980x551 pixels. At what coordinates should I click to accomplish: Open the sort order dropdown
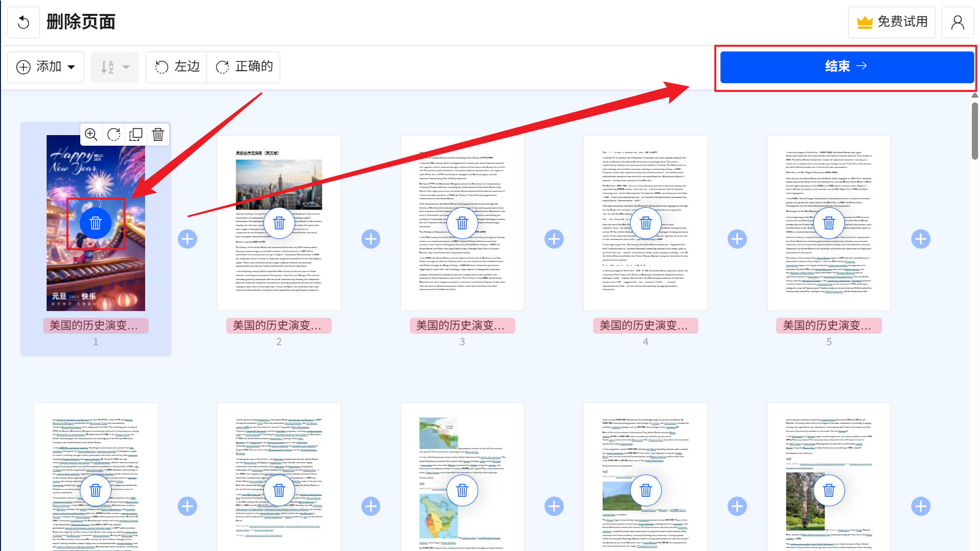click(114, 67)
